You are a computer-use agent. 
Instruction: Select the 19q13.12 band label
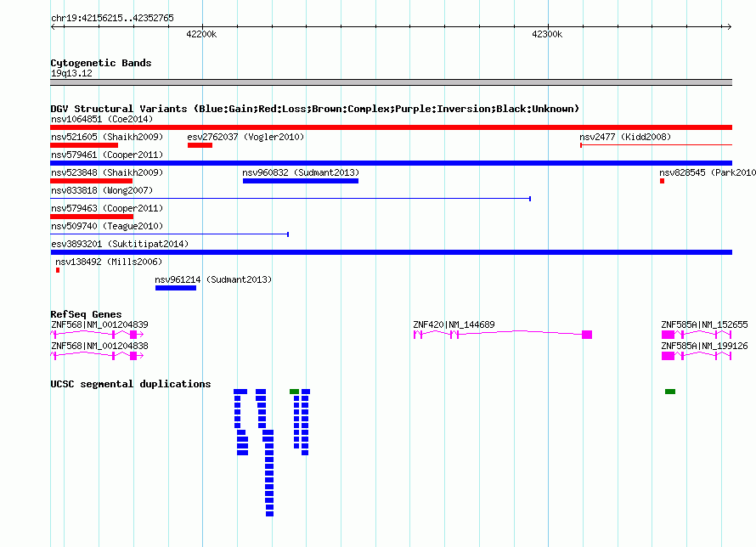pos(71,73)
